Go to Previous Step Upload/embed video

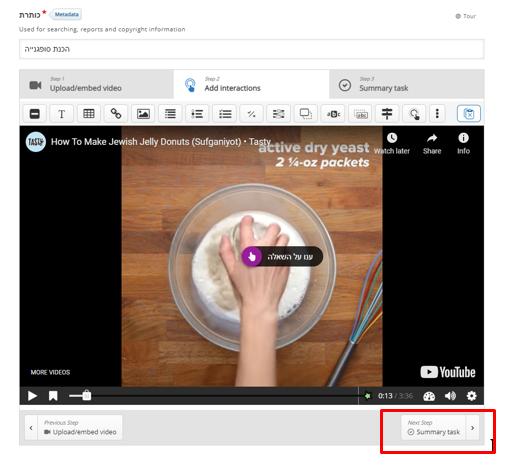[x=74, y=428]
